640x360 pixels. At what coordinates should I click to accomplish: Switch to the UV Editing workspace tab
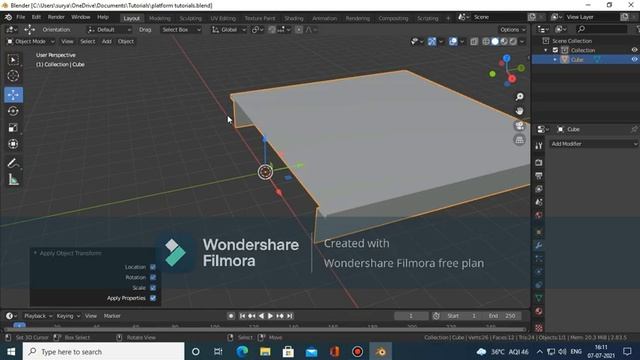(x=223, y=18)
